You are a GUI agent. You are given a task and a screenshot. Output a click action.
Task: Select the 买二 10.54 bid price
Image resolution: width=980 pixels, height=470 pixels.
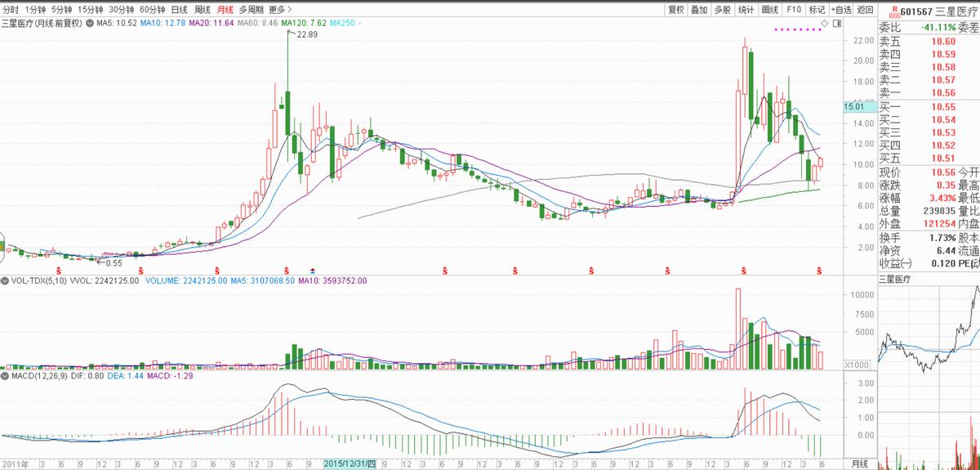click(x=929, y=120)
